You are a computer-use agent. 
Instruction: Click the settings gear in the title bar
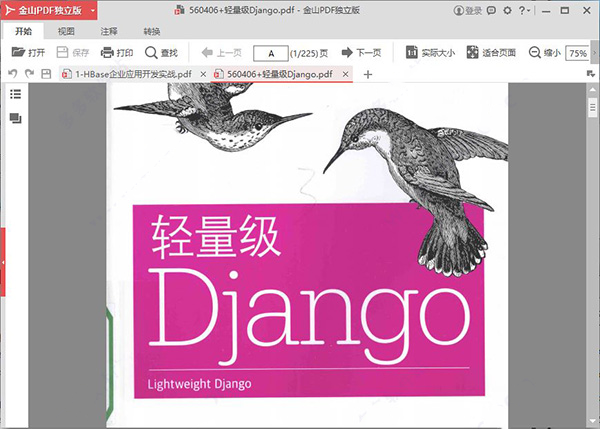pos(507,11)
